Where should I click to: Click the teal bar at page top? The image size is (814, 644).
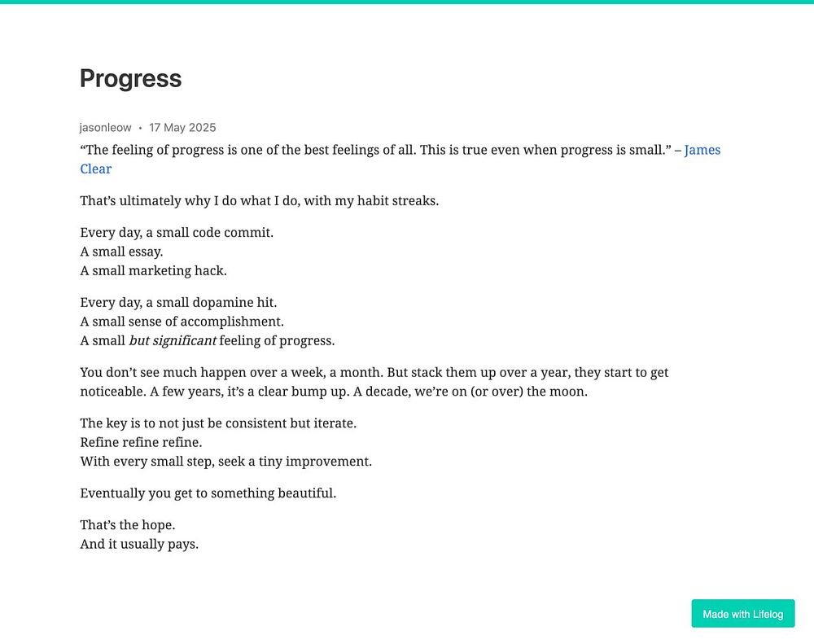click(407, 2)
